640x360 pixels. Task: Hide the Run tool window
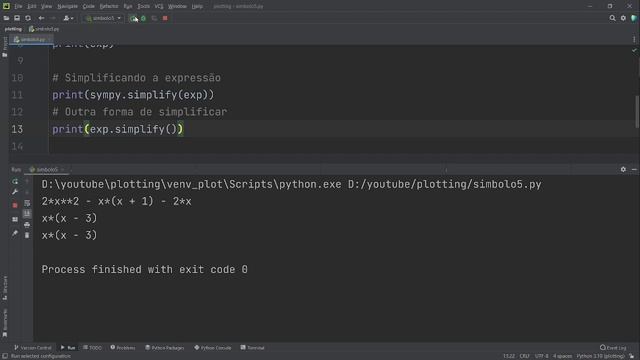634,169
